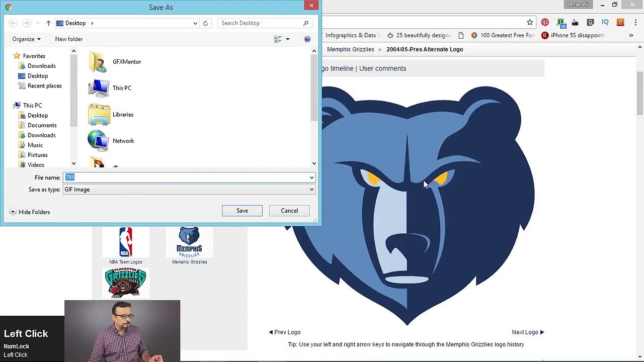Go to Prev Logo link

(285, 332)
